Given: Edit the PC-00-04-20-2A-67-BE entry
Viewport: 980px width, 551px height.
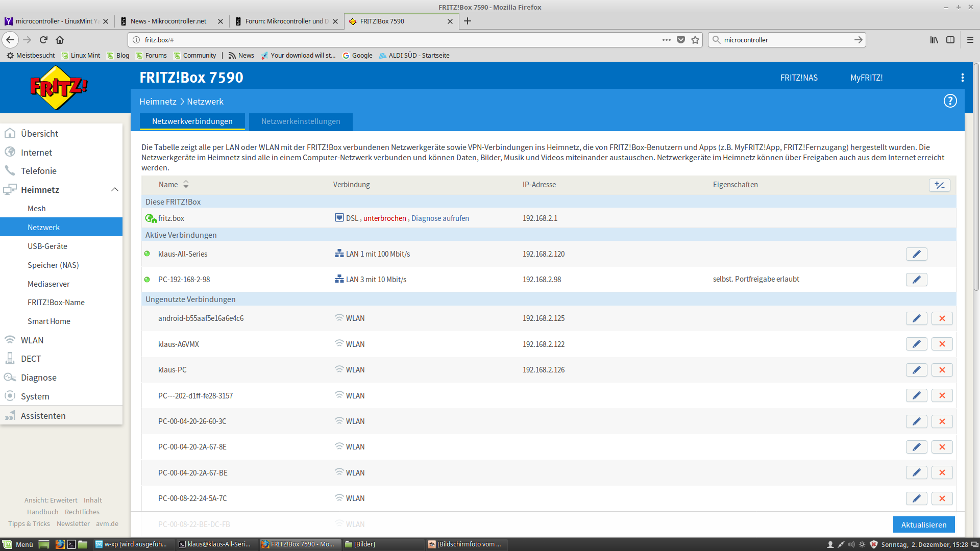Looking at the screenshot, I should [x=916, y=473].
